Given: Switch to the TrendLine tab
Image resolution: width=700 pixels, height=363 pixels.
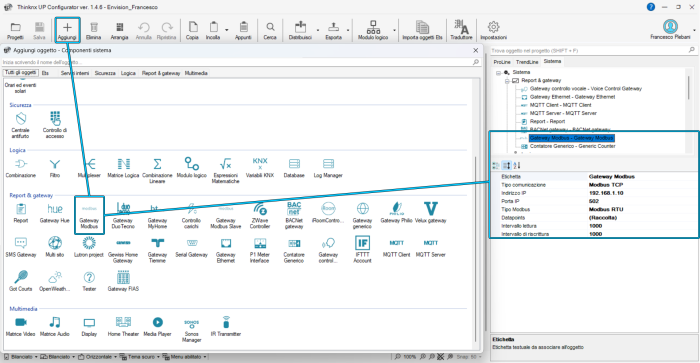Looking at the screenshot, I should click(x=527, y=62).
